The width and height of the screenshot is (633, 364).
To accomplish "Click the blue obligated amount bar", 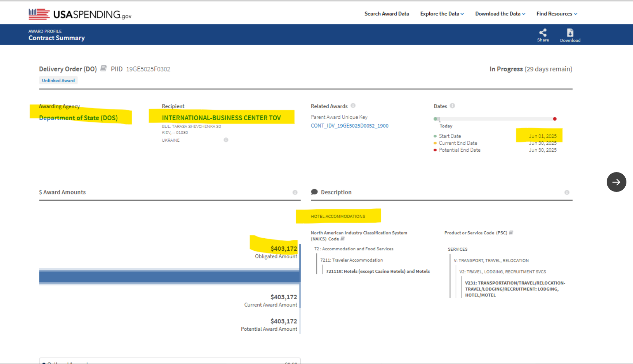I will 169,277.
